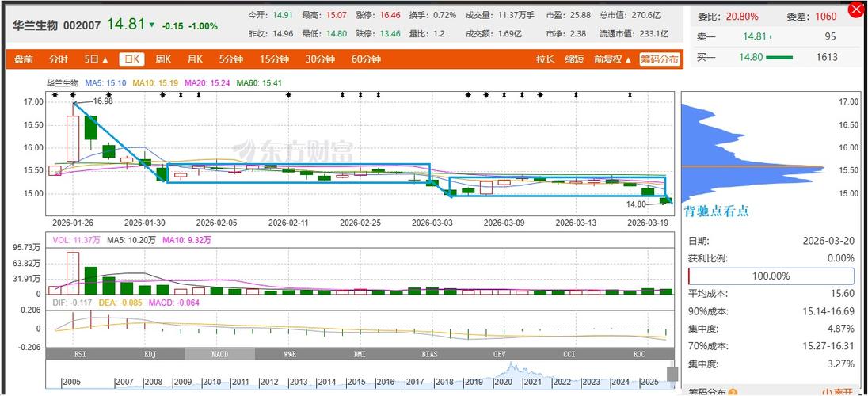This screenshot has height=396, width=868.
Task: Click the 2015 mark on the timeline
Action: (x=356, y=383)
